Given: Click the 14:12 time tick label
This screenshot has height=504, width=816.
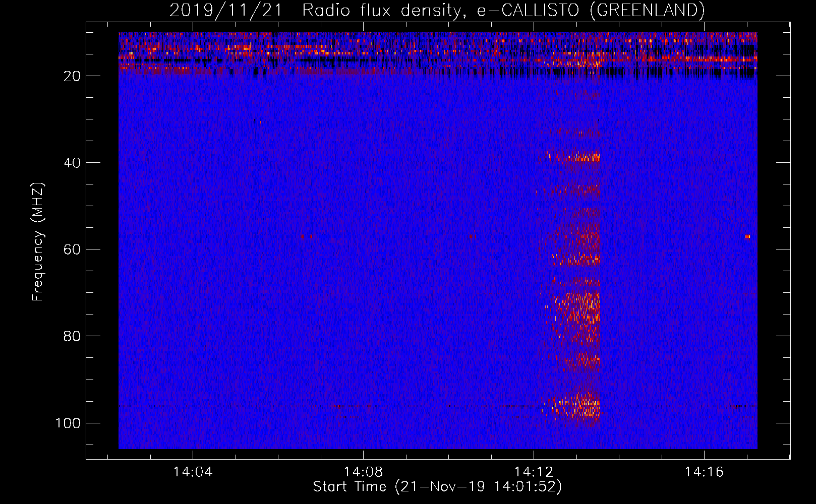Looking at the screenshot, I should click(x=534, y=472).
